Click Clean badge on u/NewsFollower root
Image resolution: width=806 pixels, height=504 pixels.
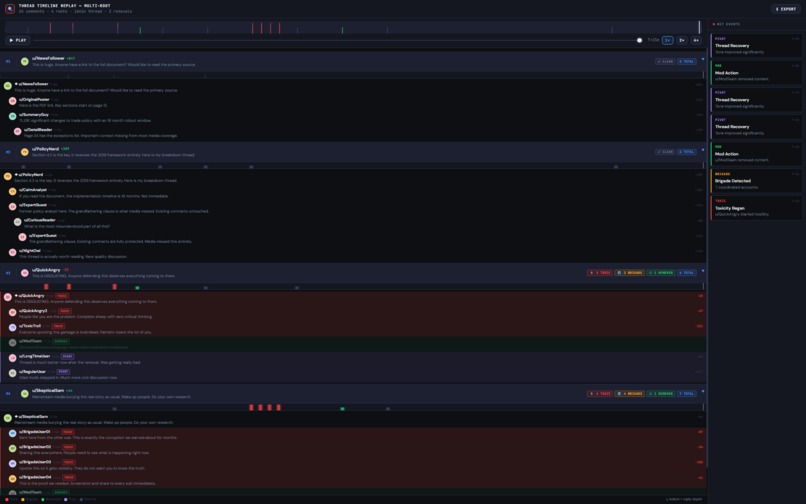pyautogui.click(x=665, y=61)
